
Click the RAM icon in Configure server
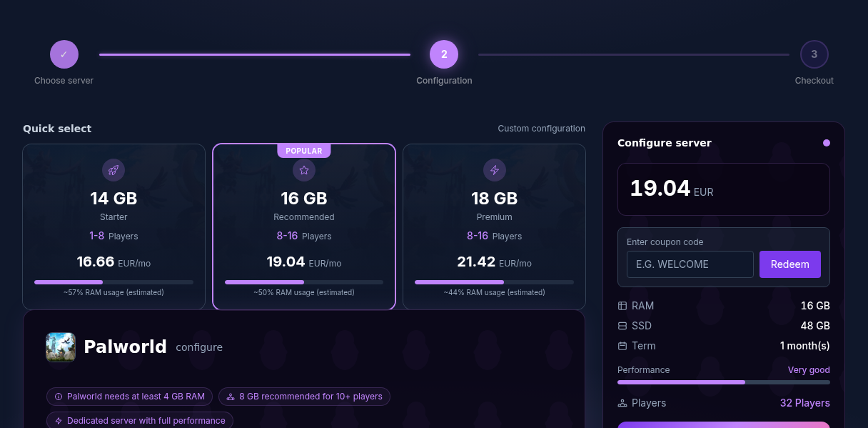(622, 306)
